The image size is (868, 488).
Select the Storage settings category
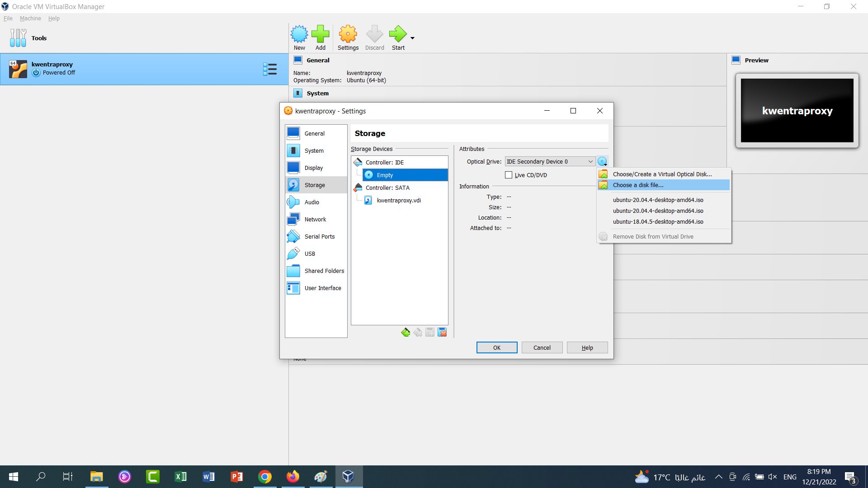point(316,185)
